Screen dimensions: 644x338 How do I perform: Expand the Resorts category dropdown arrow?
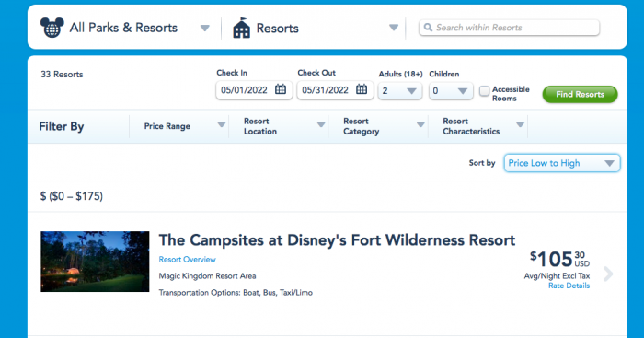[394, 28]
